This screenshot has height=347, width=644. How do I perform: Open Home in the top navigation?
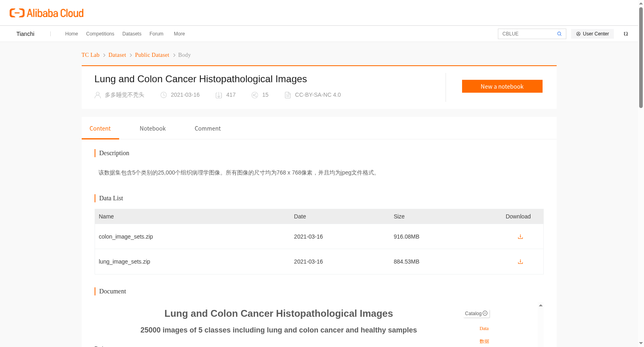click(72, 34)
